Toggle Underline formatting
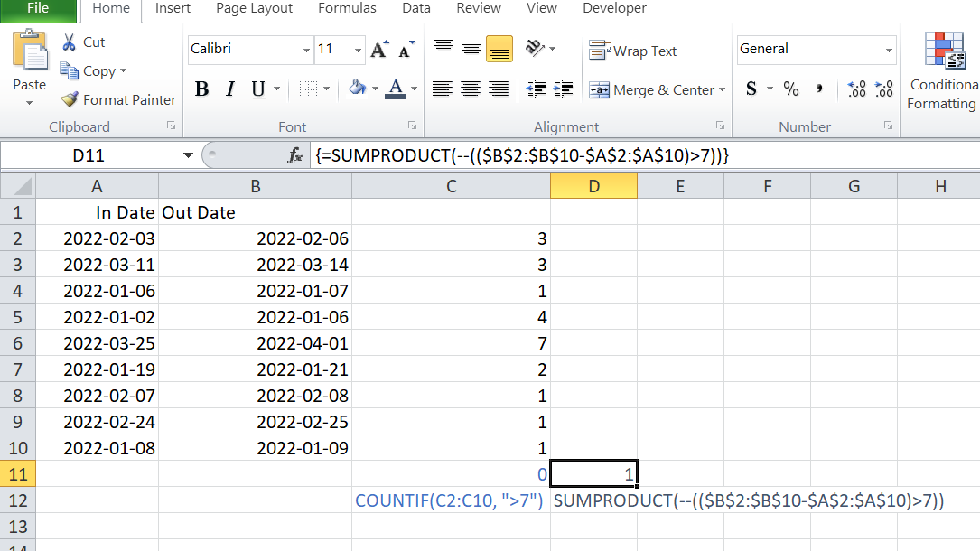This screenshot has height=551, width=980. click(x=258, y=89)
